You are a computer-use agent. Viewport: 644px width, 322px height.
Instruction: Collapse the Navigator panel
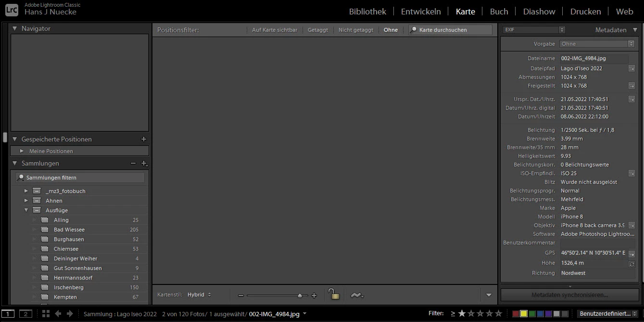tap(14, 28)
